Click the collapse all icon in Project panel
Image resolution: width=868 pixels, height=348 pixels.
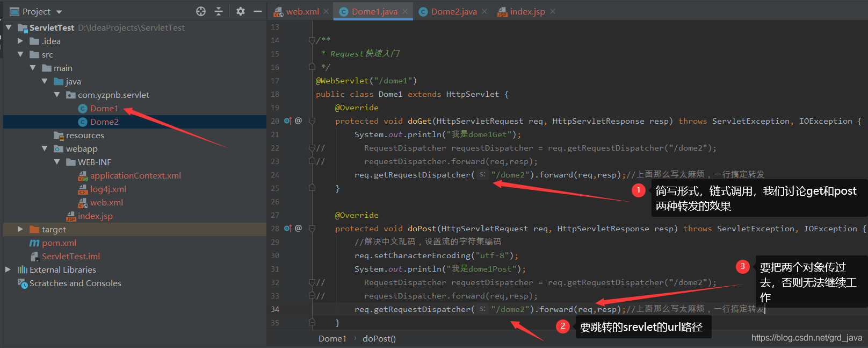coord(219,11)
